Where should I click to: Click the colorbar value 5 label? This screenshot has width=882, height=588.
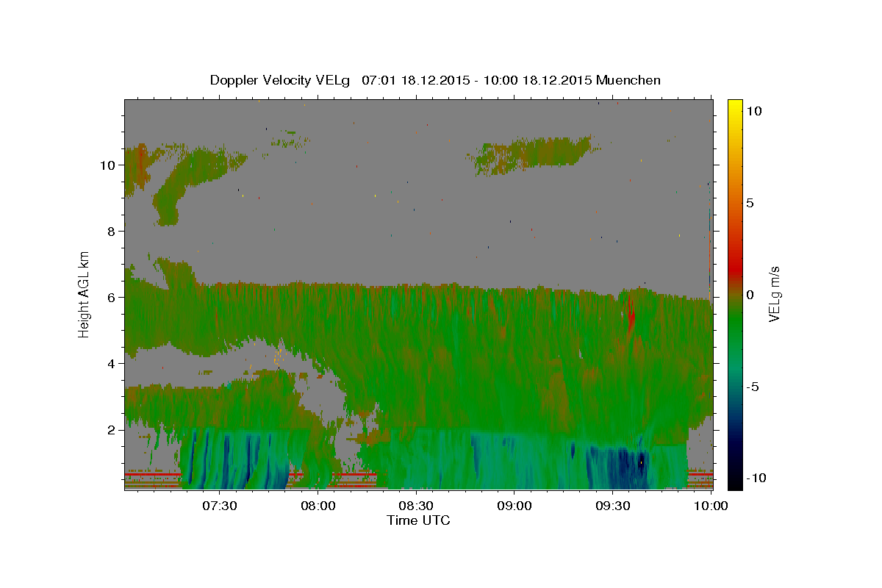[x=750, y=202]
